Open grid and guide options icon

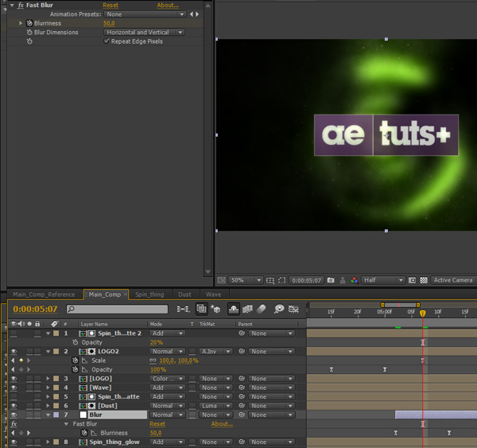click(x=270, y=280)
